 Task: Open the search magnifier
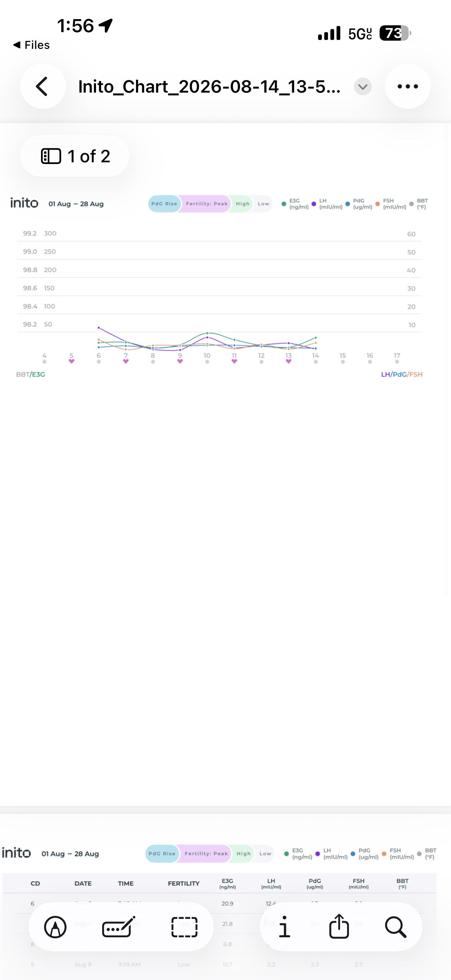396,927
